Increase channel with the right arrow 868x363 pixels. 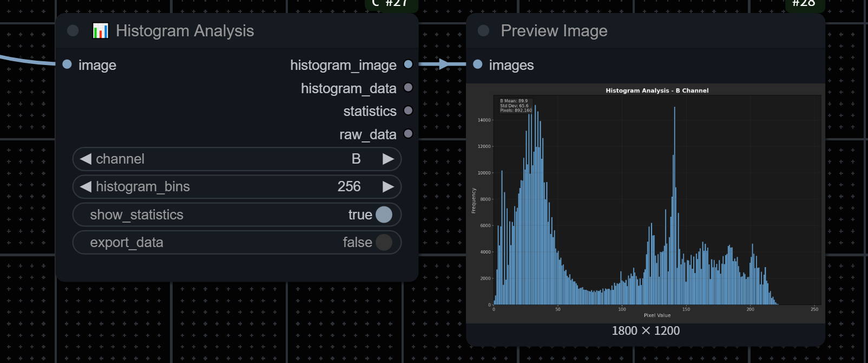388,159
